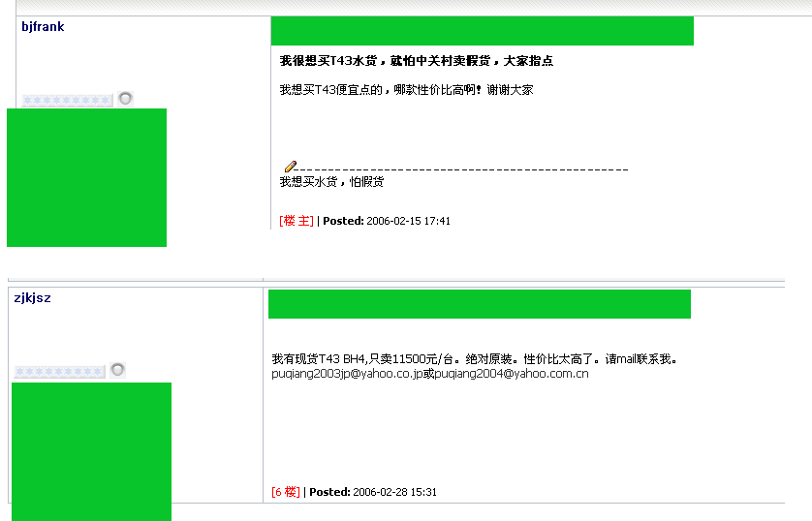Click the red [6 楼] floor label
This screenshot has height=521, width=812.
286,492
